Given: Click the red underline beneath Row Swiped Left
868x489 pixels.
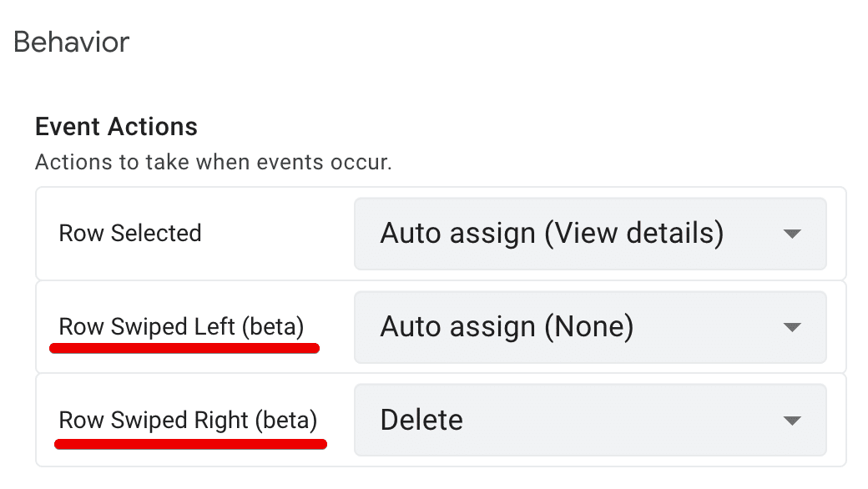Looking at the screenshot, I should [184, 348].
